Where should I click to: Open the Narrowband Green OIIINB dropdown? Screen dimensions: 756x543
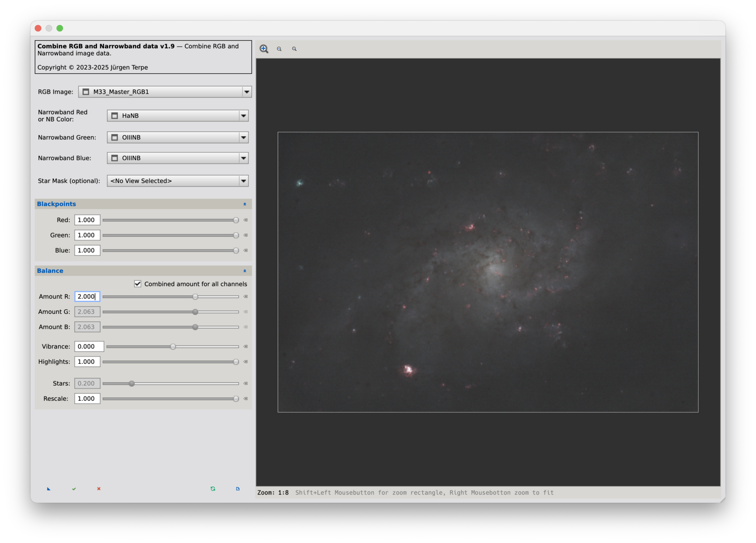coord(243,137)
